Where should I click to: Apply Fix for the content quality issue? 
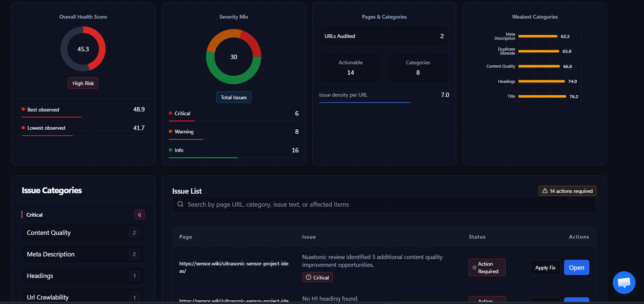click(545, 268)
